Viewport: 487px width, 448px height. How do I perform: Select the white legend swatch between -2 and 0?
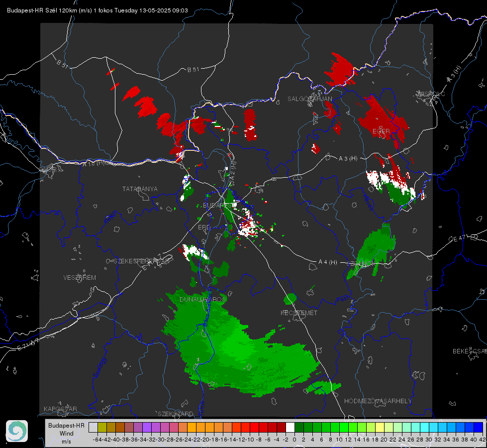click(x=290, y=428)
